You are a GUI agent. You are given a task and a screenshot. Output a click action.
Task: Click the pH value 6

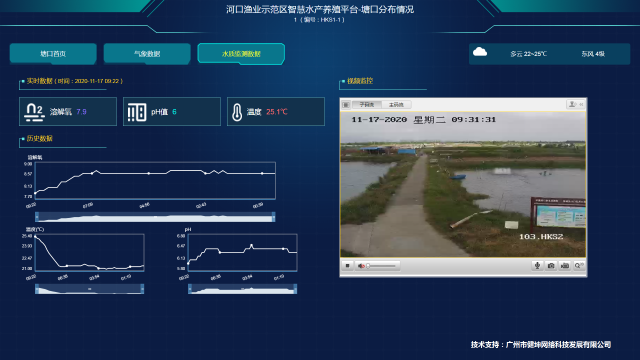174,112
